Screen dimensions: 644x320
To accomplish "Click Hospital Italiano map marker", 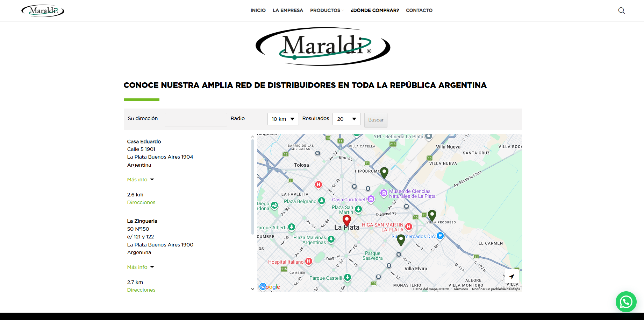I will click(309, 261).
